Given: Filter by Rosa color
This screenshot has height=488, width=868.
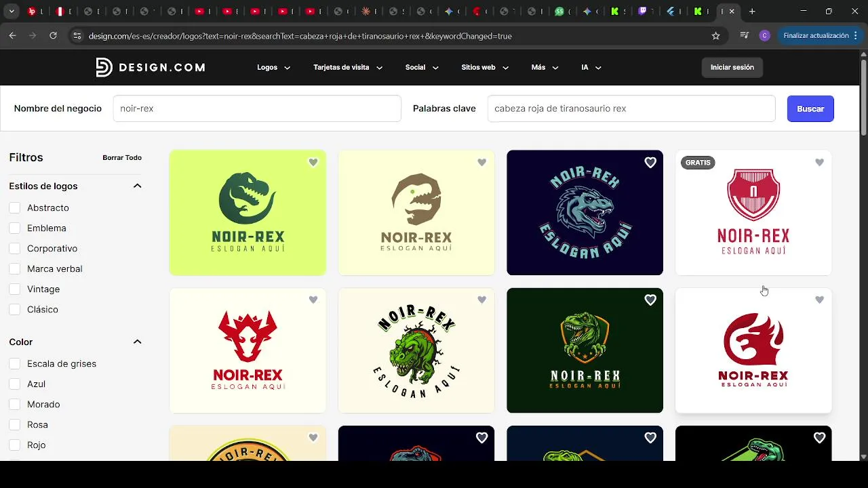Looking at the screenshot, I should pyautogui.click(x=14, y=424).
